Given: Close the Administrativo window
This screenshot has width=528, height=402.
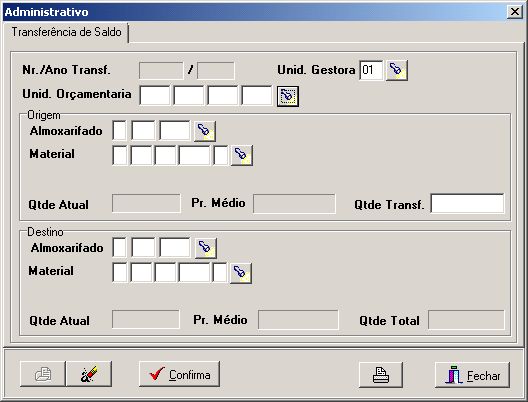Looking at the screenshot, I should point(515,12).
